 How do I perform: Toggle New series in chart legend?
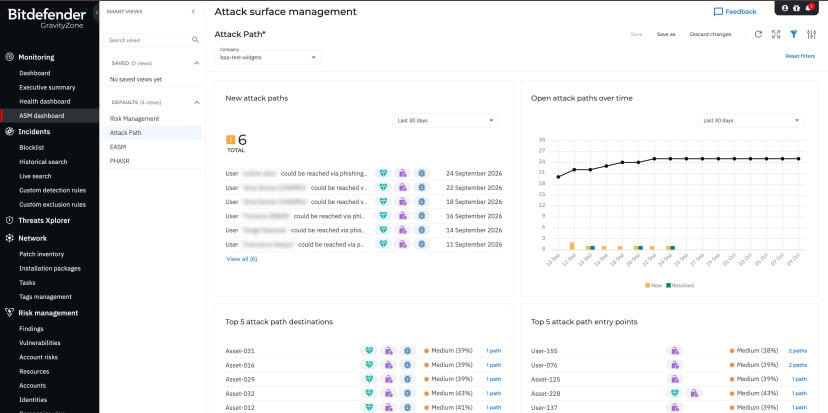653,285
